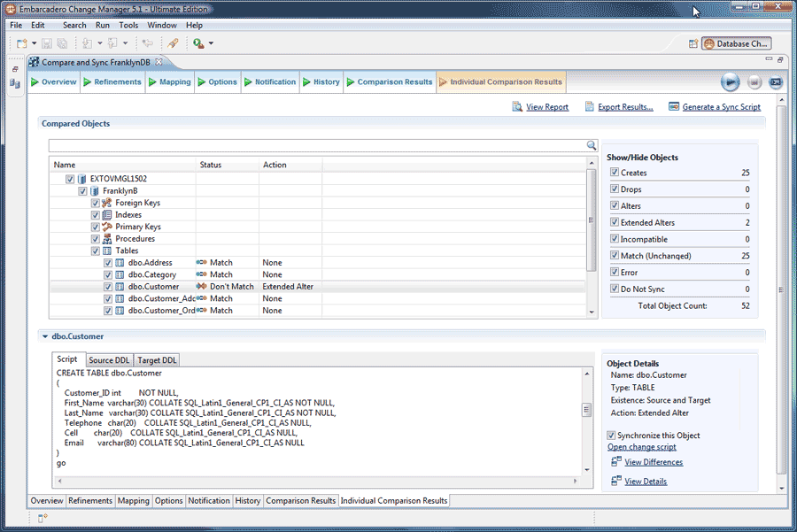Click the green Run job toolbar icon
The height and width of the screenshot is (532, 797).
click(198, 43)
